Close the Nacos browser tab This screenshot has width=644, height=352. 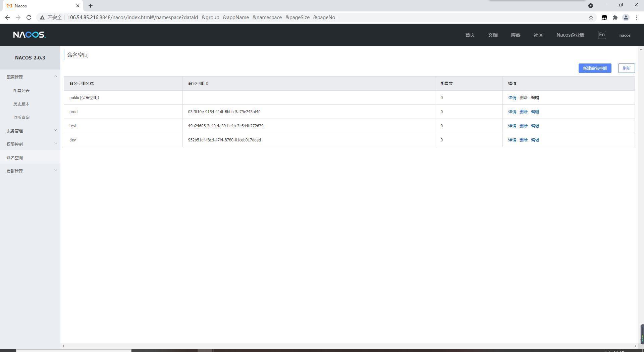(x=78, y=6)
